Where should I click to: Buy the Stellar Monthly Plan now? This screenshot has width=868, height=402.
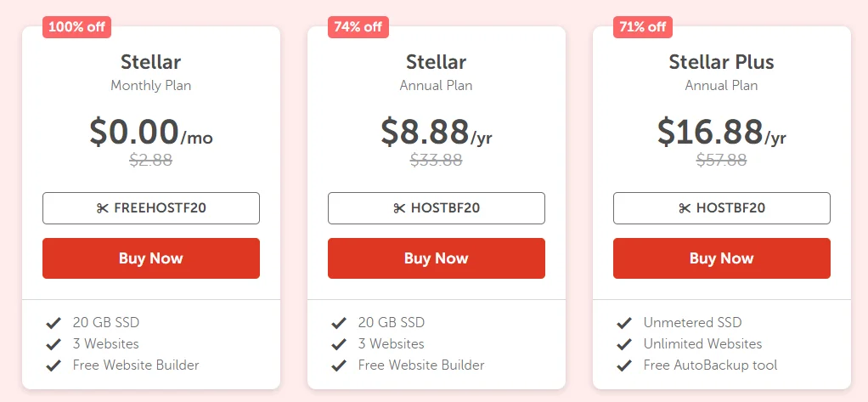click(x=151, y=258)
